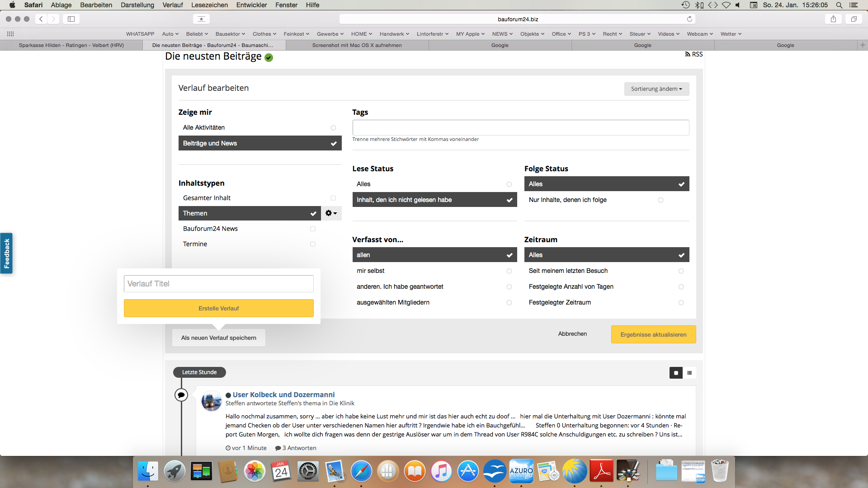The width and height of the screenshot is (868, 488).
Task: Open Sortierung ändern dropdown
Action: (x=656, y=89)
